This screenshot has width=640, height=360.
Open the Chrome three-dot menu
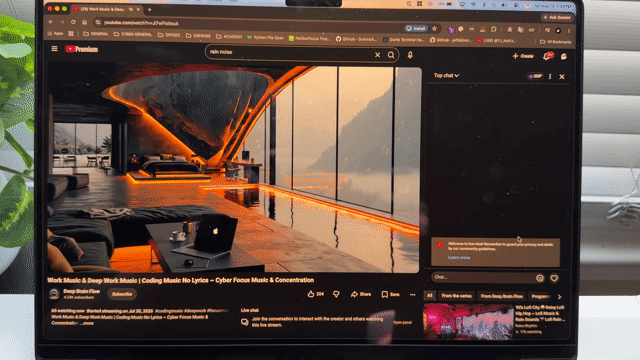(x=569, y=31)
